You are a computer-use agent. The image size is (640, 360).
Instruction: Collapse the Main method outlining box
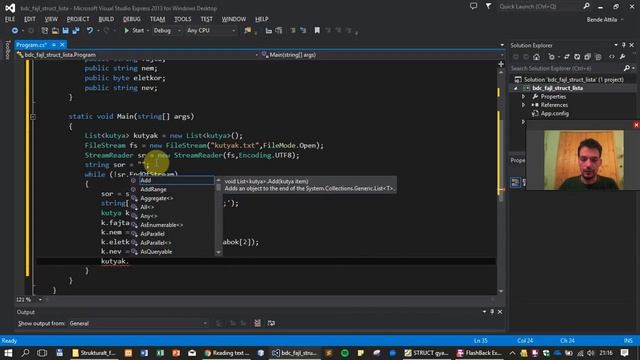tap(33, 117)
